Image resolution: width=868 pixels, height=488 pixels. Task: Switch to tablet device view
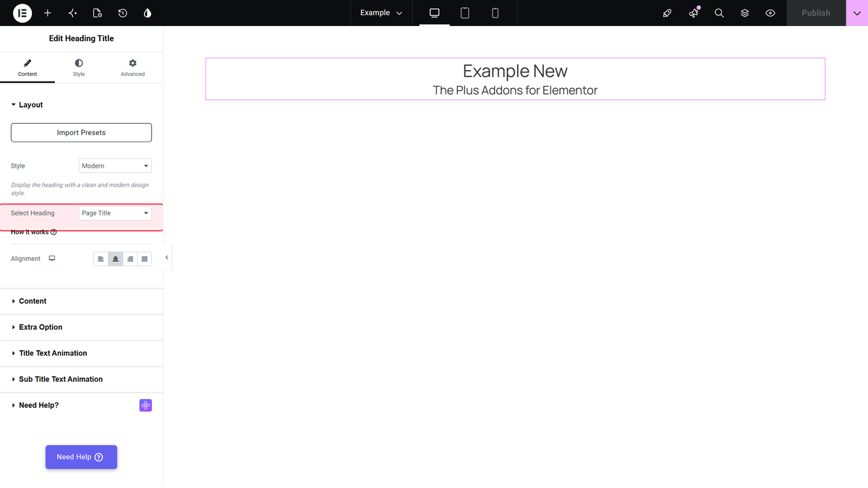(465, 13)
